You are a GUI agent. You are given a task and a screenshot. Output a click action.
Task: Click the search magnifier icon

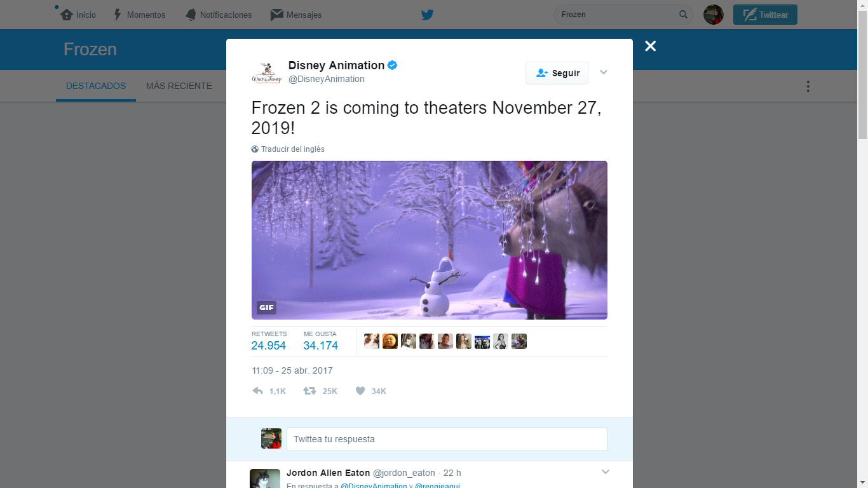(684, 15)
